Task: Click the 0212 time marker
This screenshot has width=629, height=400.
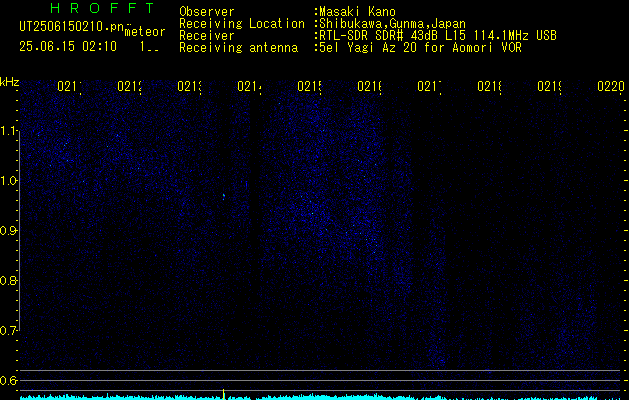Action: tap(129, 87)
